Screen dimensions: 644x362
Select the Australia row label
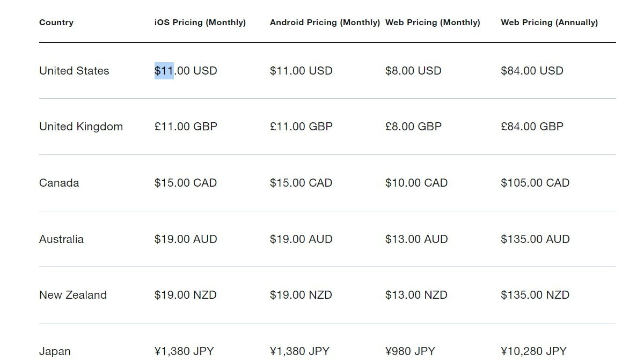click(61, 239)
